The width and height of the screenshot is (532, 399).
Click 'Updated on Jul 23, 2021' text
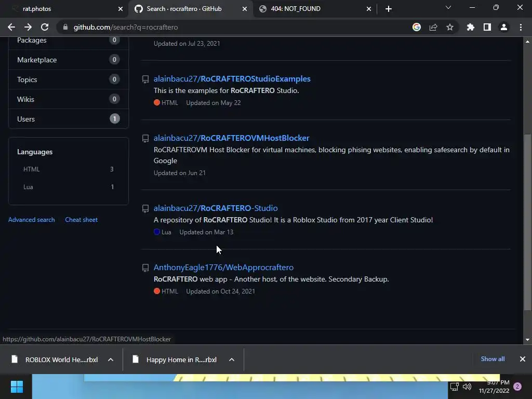pyautogui.click(x=187, y=44)
